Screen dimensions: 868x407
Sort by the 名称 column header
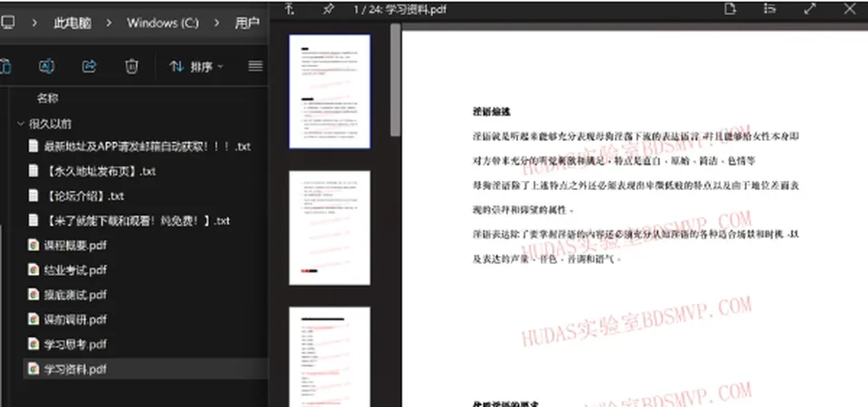(x=48, y=98)
